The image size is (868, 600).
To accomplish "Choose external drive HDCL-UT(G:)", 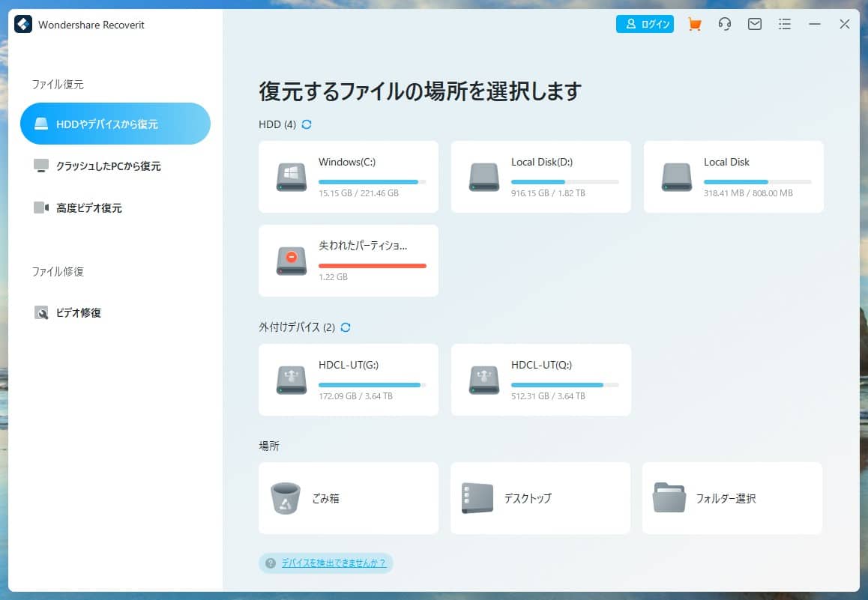I will point(349,380).
